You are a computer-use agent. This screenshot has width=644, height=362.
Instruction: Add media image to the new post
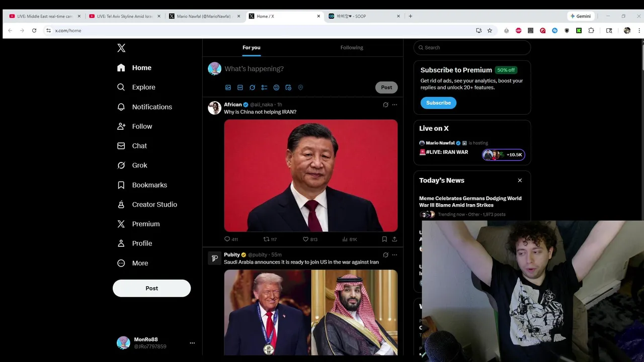(x=228, y=87)
